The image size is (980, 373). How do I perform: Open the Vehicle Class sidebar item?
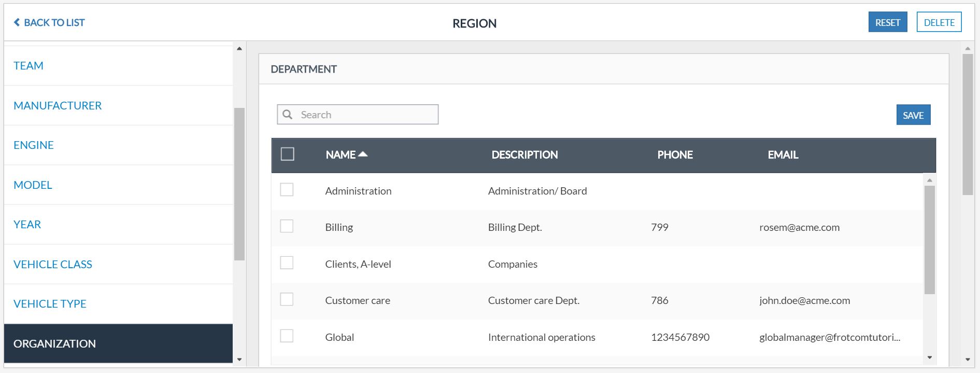[x=53, y=264]
